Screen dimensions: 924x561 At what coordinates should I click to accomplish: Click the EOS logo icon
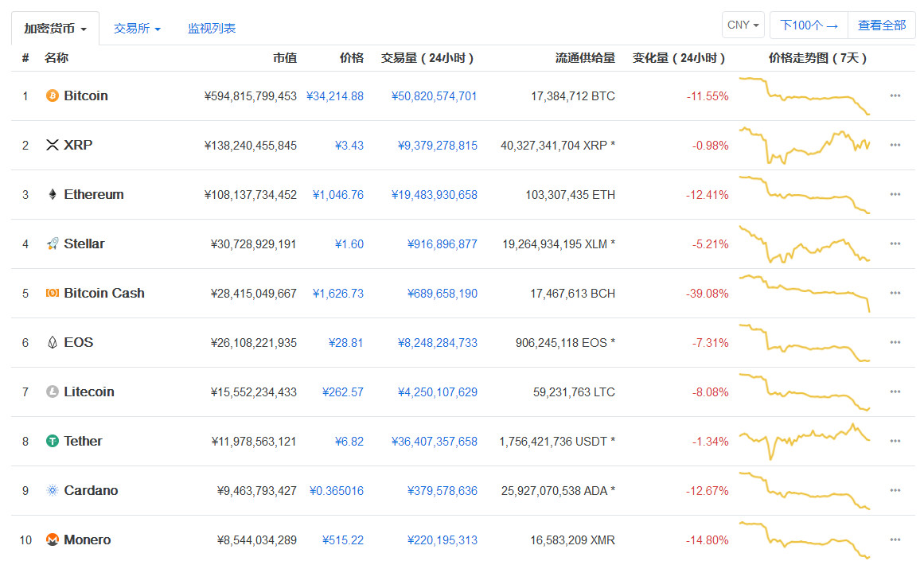click(x=53, y=342)
